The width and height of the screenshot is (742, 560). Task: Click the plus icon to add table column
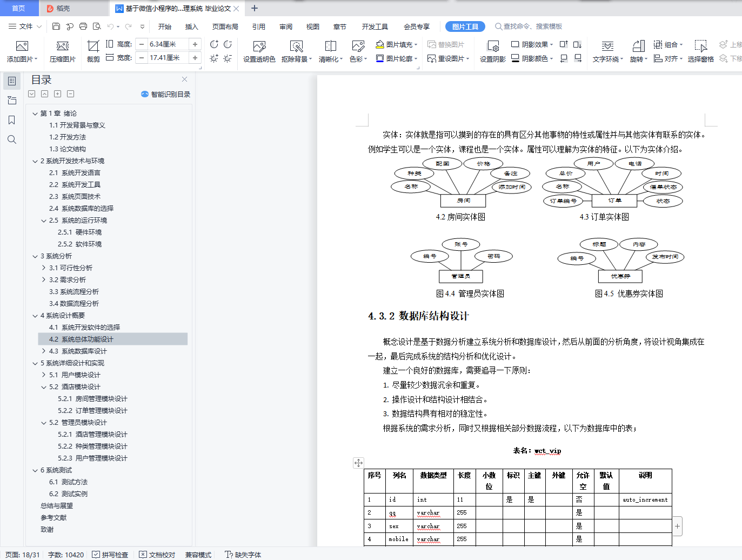pos(677,526)
